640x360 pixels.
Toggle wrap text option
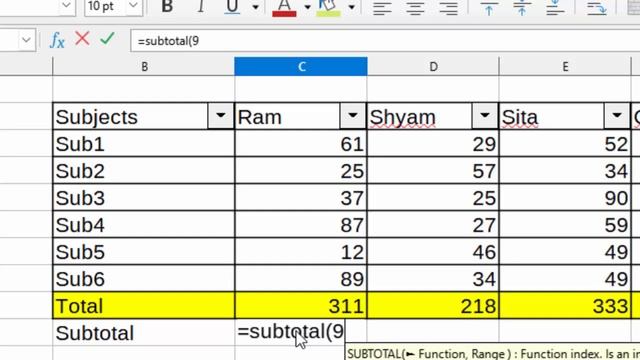(x=597, y=8)
